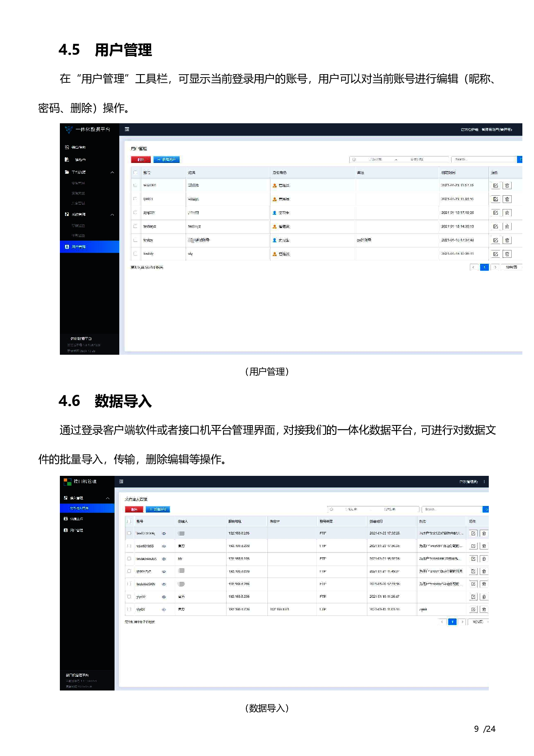Viewport: 534px width, 756px height.
Task: Click edit icon for wsw001k55 account row
Action: [x=473, y=546]
